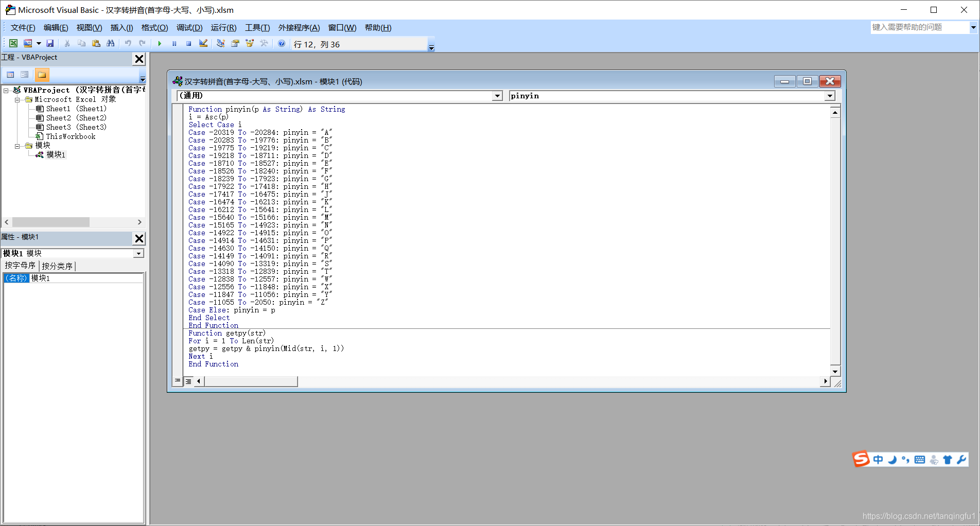Switch to Full Module View button
The image size is (980, 526).
[188, 381]
